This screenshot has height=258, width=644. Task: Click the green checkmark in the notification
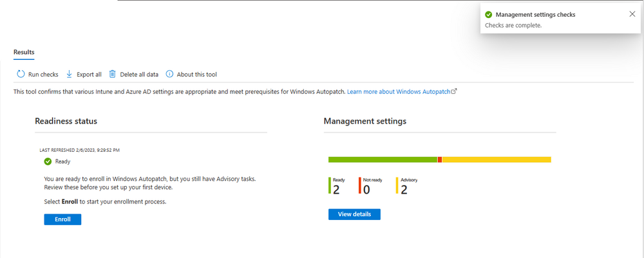point(488,15)
